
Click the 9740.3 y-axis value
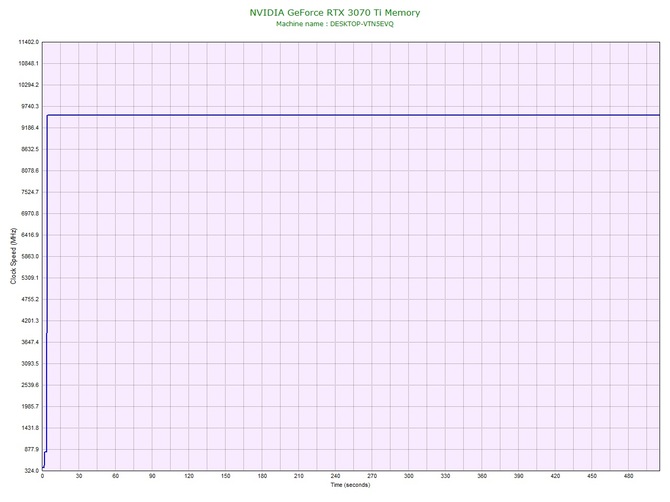(x=30, y=106)
